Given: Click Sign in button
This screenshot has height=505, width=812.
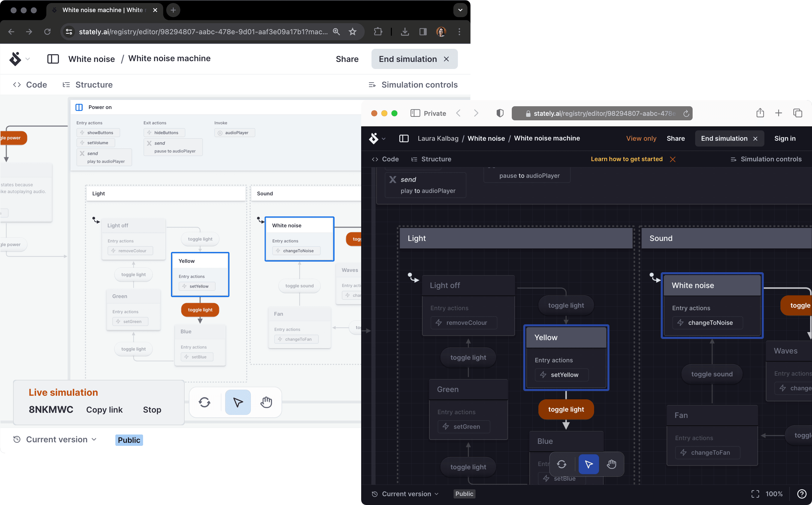Looking at the screenshot, I should (x=785, y=139).
